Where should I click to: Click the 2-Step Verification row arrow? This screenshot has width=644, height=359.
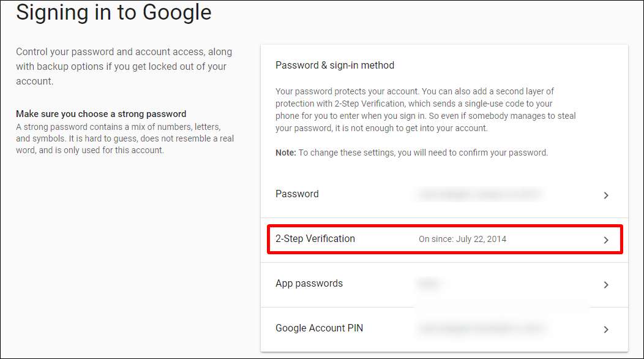click(605, 240)
